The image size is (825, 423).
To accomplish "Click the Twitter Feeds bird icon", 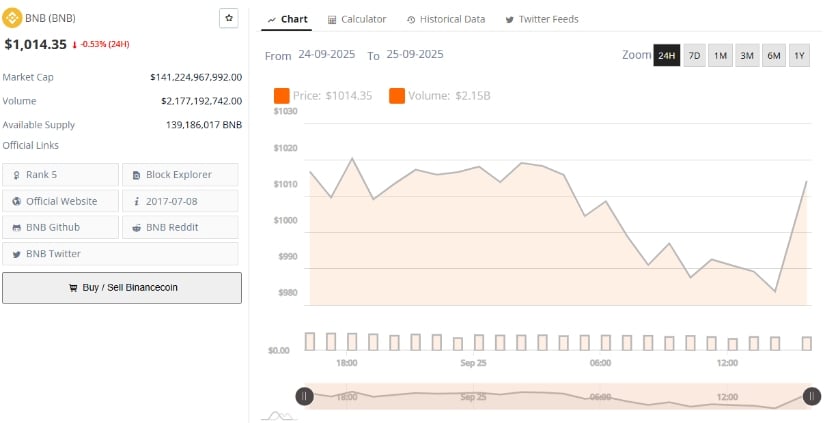I will click(509, 20).
